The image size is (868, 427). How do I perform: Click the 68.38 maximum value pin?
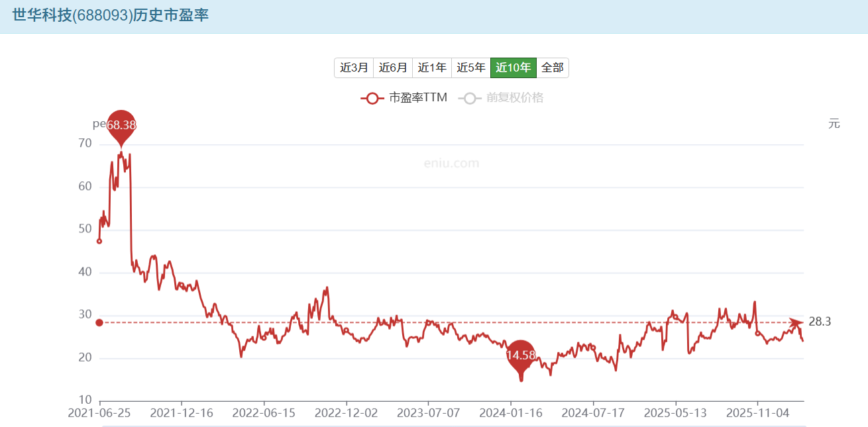point(121,126)
